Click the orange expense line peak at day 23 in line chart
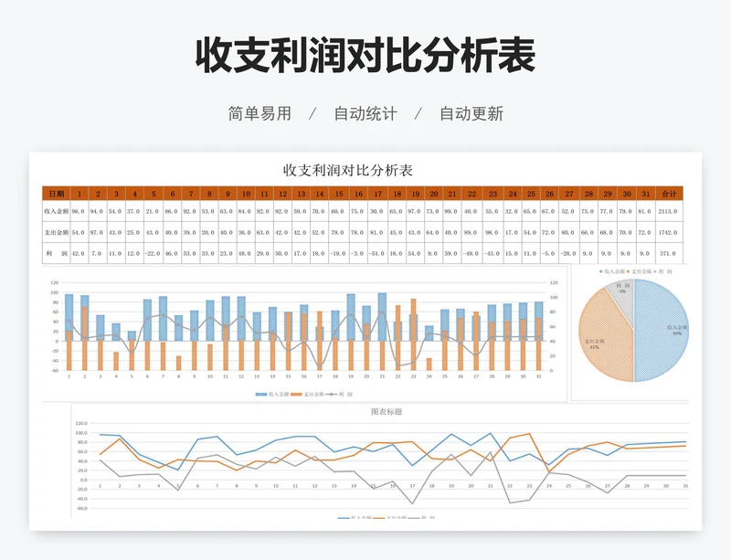Screen dimensions: 731x560 click(x=530, y=434)
